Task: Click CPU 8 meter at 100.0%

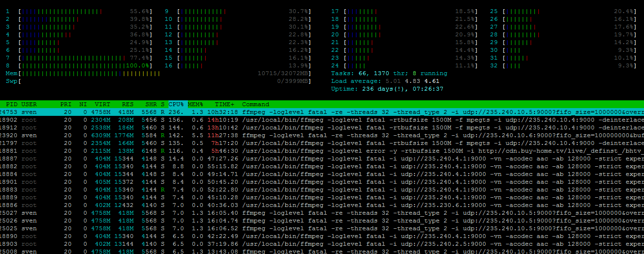Action: [x=78, y=65]
